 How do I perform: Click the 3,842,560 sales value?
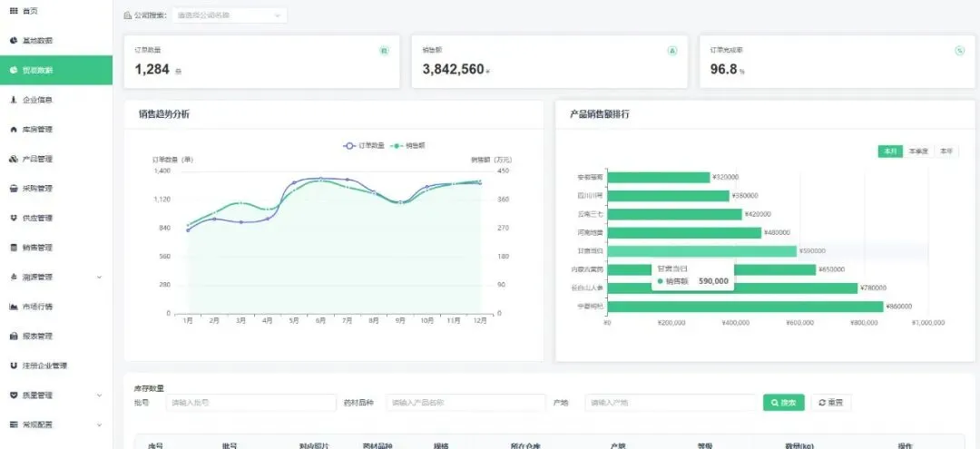pos(453,69)
